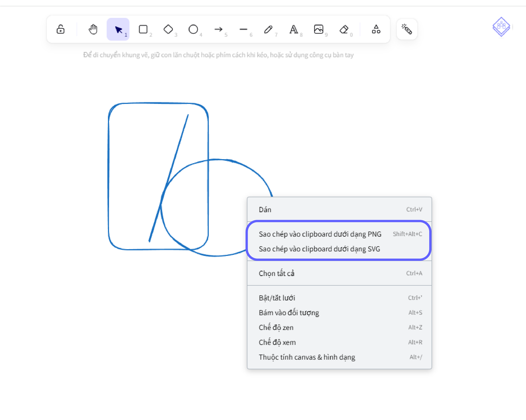Viewport: 526px width, 420px height.
Task: Select the Hand panning tool
Action: coord(93,29)
